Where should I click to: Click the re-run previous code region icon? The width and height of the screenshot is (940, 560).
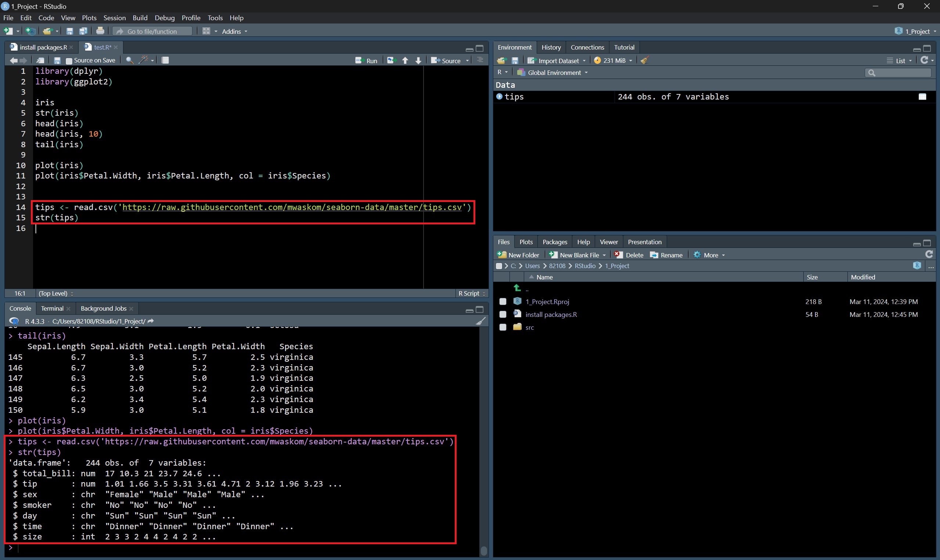[391, 60]
